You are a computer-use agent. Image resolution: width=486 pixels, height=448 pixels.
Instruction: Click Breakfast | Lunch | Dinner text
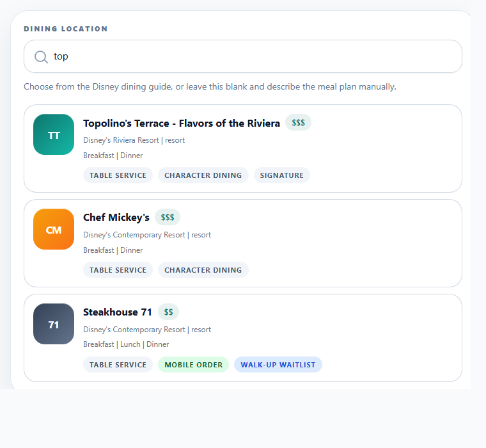126,344
